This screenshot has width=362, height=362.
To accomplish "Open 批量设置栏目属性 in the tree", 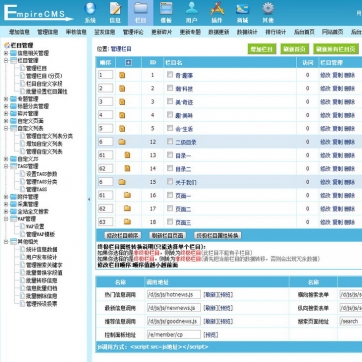I will point(47,91).
